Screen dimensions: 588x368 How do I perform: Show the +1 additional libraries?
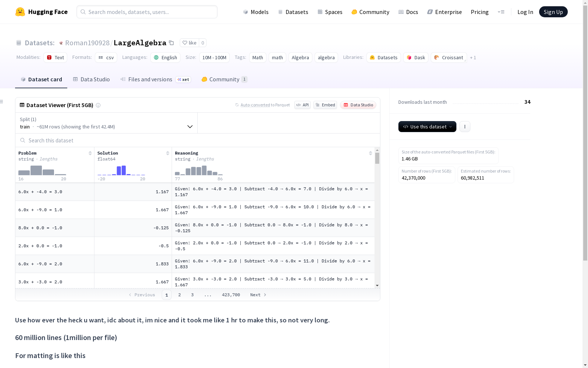tap(473, 57)
